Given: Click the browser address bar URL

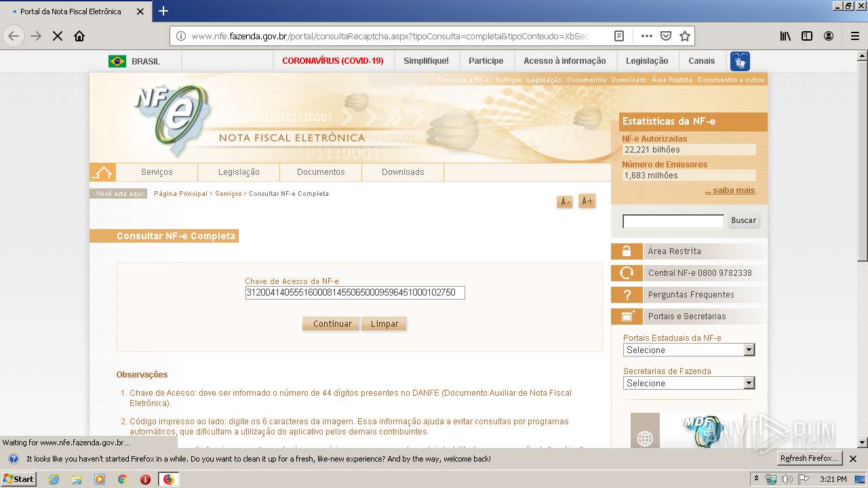Looking at the screenshot, I should point(390,36).
